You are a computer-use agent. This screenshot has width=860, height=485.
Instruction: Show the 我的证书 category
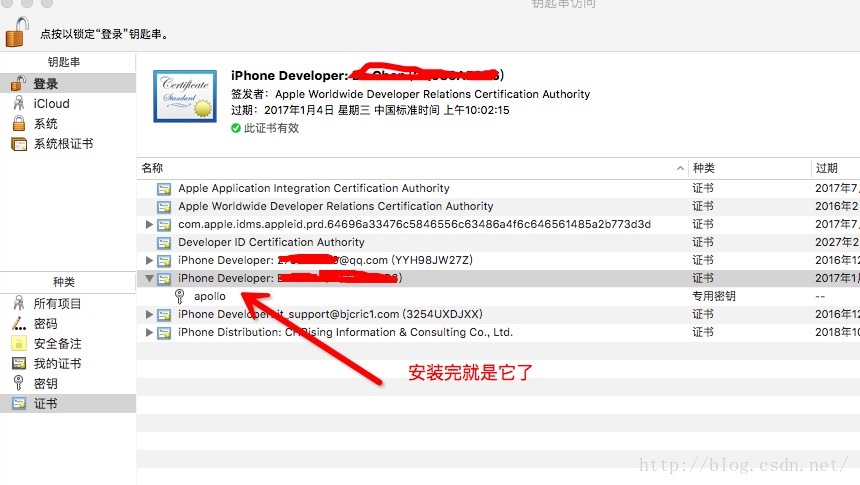click(67, 363)
